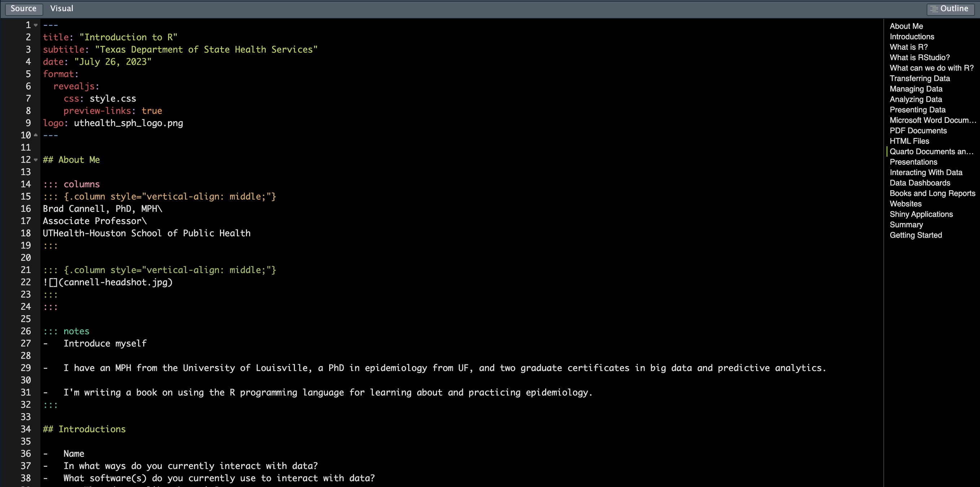This screenshot has height=487, width=980.
Task: Open Shiny Applications section from outline
Action: [x=921, y=214]
